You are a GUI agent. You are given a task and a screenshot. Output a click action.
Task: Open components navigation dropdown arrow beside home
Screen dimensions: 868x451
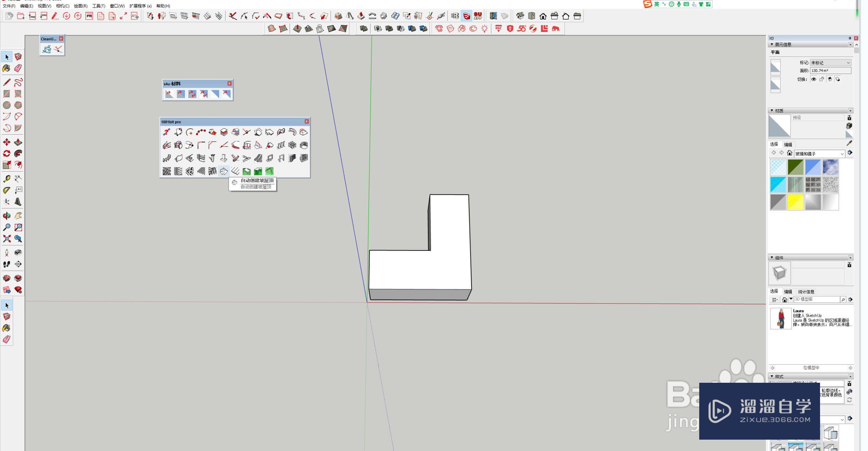(x=791, y=299)
